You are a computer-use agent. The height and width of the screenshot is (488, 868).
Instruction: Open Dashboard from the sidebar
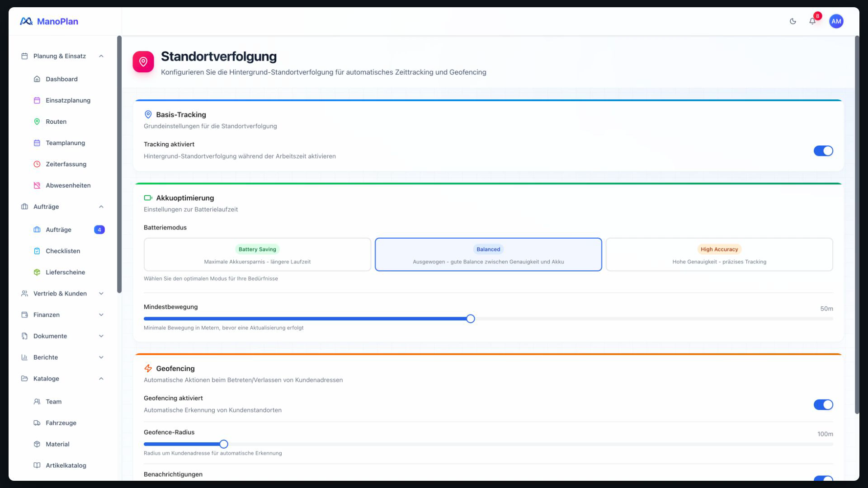(68, 79)
